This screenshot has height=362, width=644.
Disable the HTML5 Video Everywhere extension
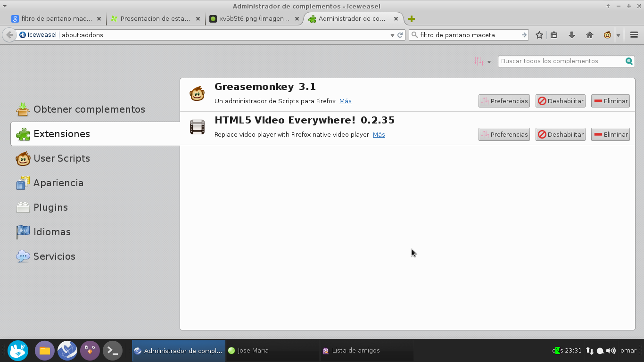(561, 134)
